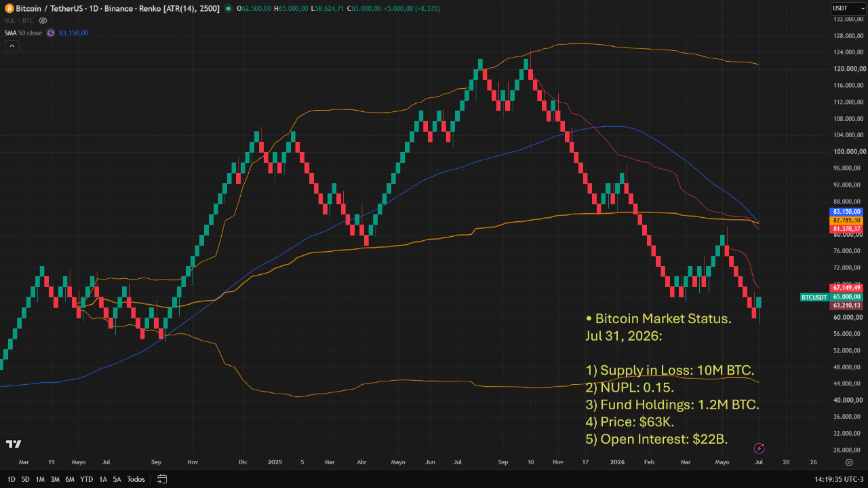Click the SMA value 83.150,00 in legend
The width and height of the screenshot is (868, 488).
click(x=73, y=33)
